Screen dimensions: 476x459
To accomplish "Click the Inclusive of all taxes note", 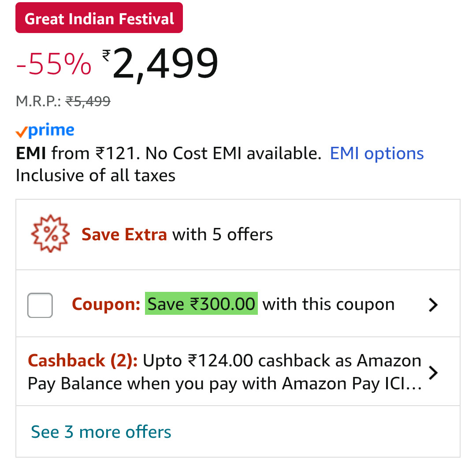I will click(x=96, y=175).
